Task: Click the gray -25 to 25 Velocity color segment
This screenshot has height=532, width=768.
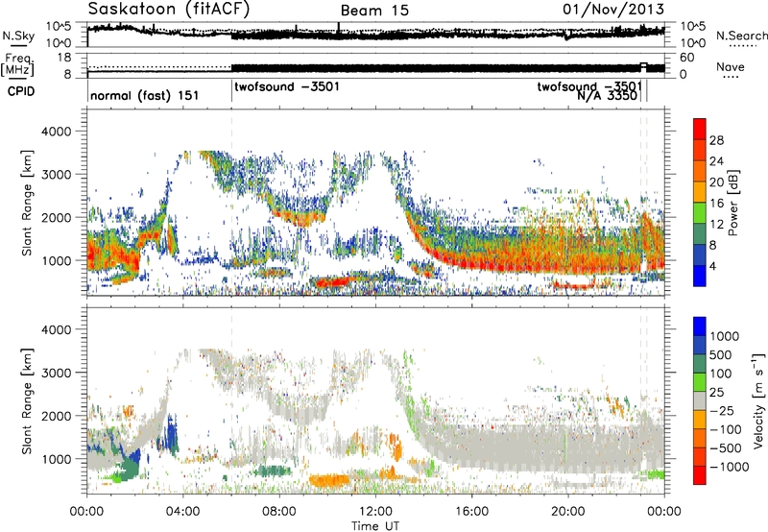Action: [x=700, y=400]
